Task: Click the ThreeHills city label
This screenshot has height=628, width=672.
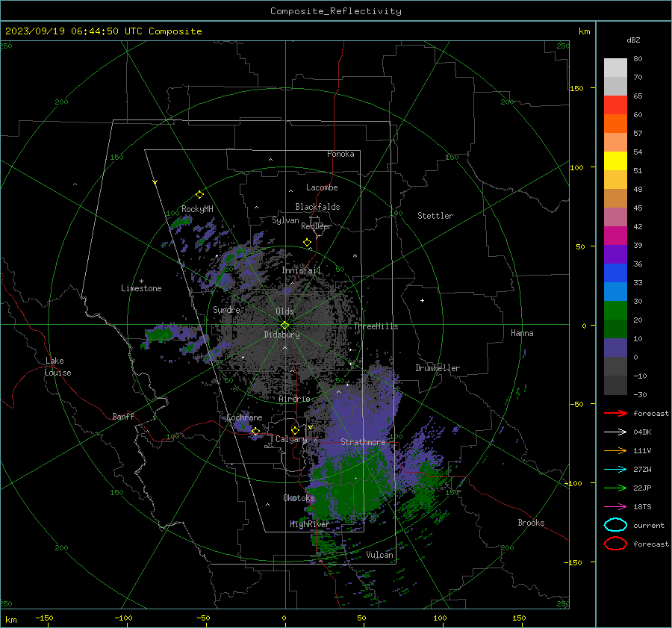Action: click(x=376, y=326)
